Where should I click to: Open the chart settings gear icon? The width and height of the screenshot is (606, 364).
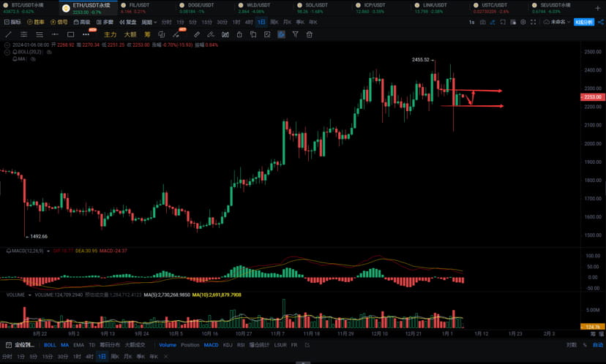tap(523, 23)
